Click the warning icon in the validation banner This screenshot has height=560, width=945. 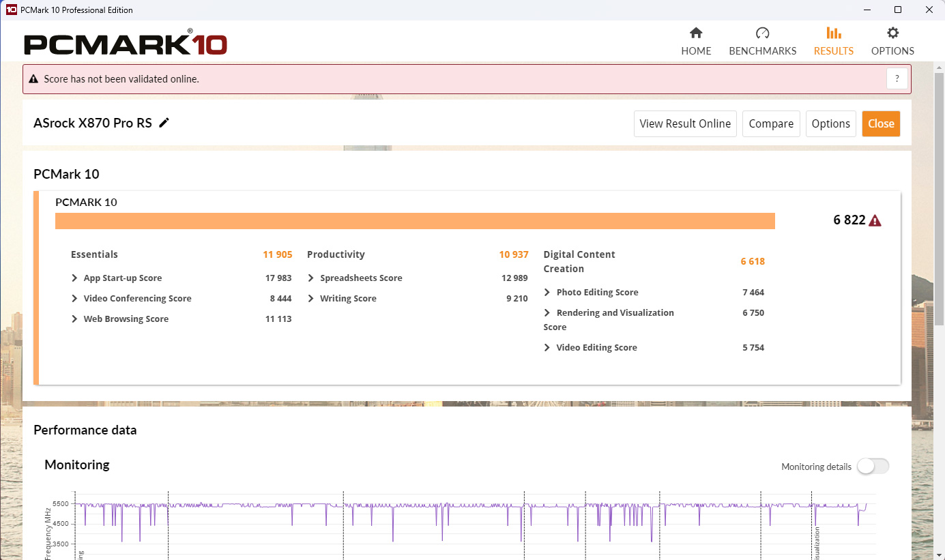click(x=34, y=79)
